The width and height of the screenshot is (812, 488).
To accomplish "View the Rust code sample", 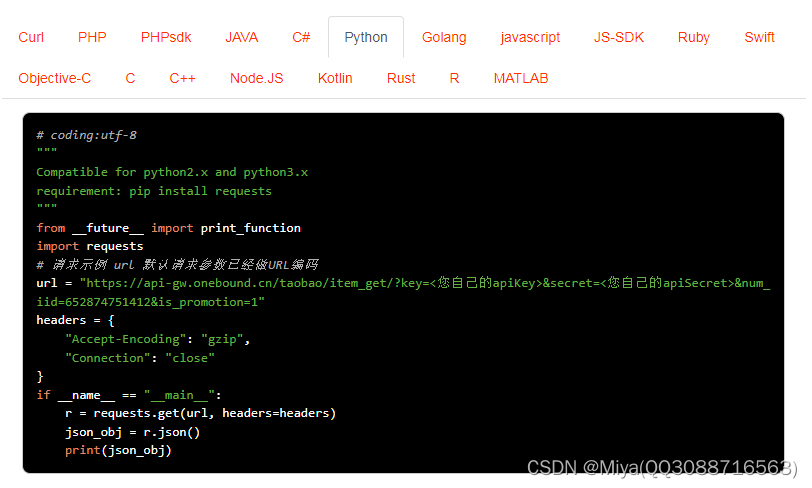I will pyautogui.click(x=401, y=78).
